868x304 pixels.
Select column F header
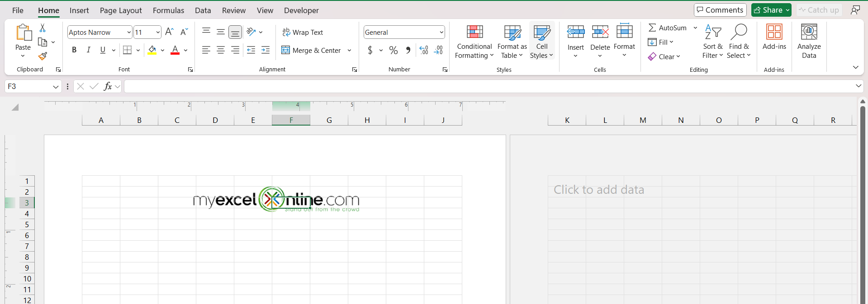click(x=291, y=120)
